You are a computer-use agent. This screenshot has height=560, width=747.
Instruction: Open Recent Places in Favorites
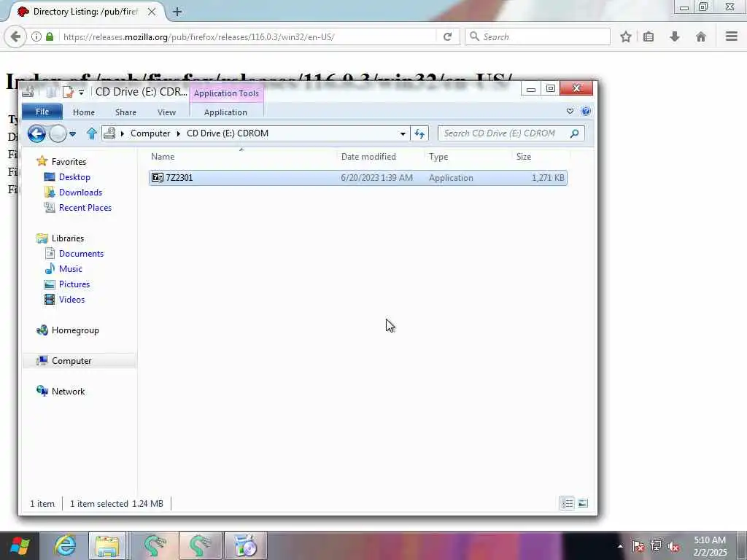[85, 208]
